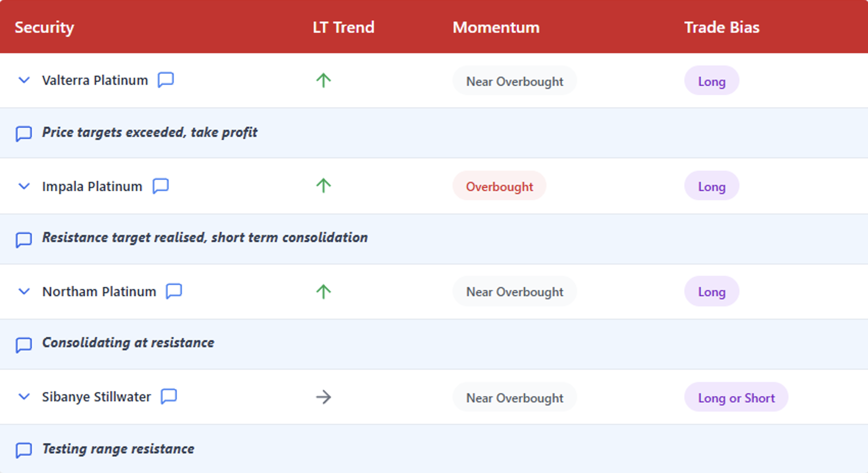Collapse the Northam Platinum row chevron

tap(24, 291)
